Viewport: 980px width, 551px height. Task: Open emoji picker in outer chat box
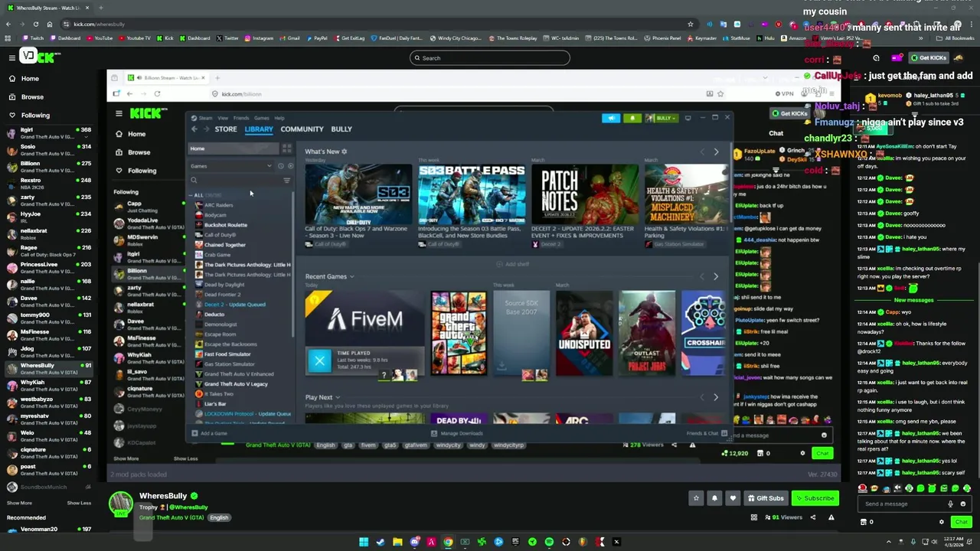coord(962,504)
